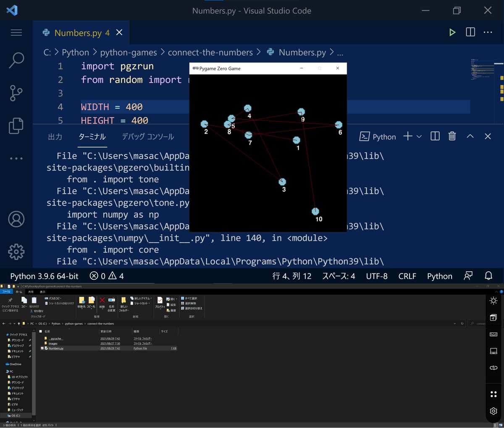Open recent locations dropdown in Explorer
This screenshot has width=504, height=428.
[x=14, y=323]
